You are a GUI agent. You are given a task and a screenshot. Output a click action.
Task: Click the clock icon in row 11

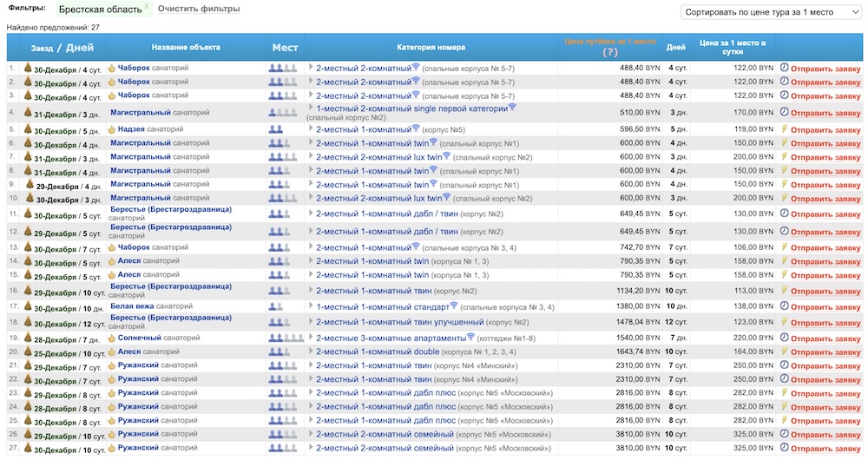[784, 213]
